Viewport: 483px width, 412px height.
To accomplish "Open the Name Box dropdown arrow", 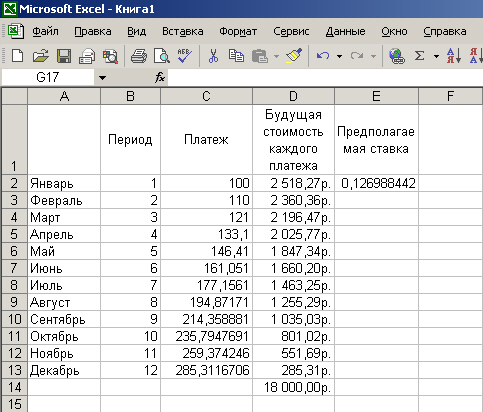I will (102, 78).
